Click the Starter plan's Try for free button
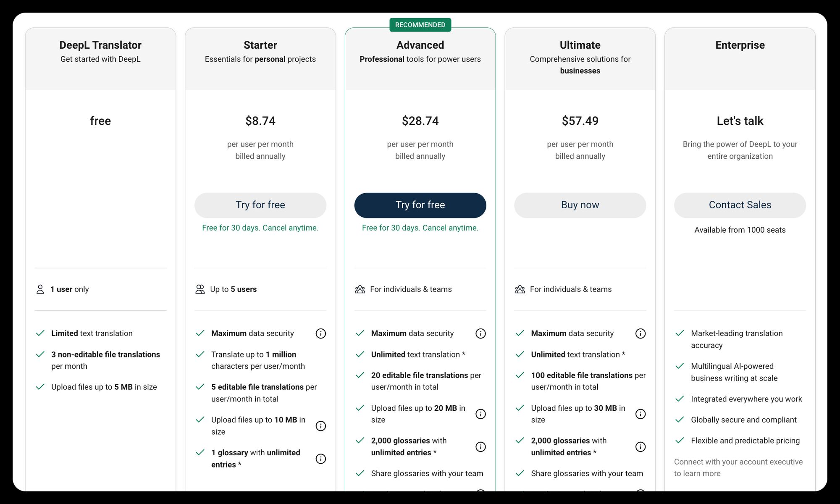The width and height of the screenshot is (840, 504). (260, 205)
